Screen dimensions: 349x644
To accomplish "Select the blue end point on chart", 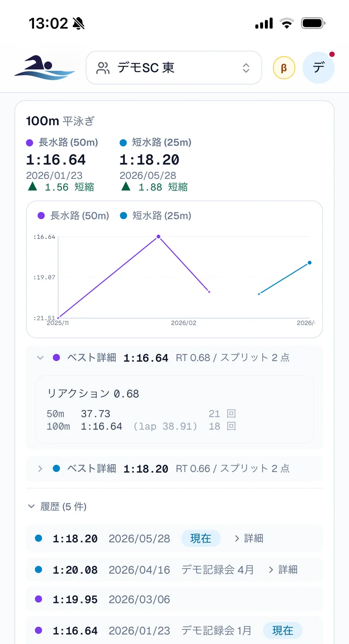I will pyautogui.click(x=309, y=263).
